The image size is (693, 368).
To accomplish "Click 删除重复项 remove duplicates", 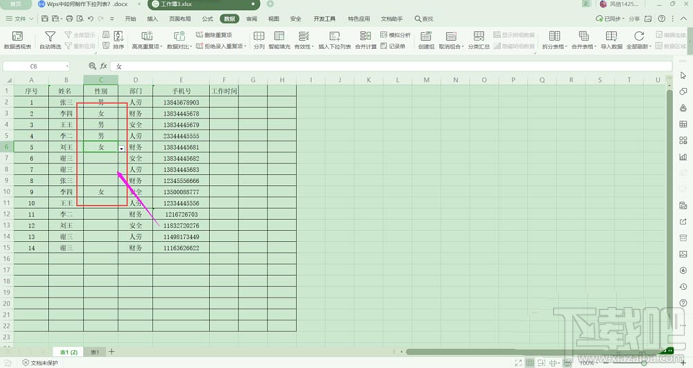I will pos(214,34).
